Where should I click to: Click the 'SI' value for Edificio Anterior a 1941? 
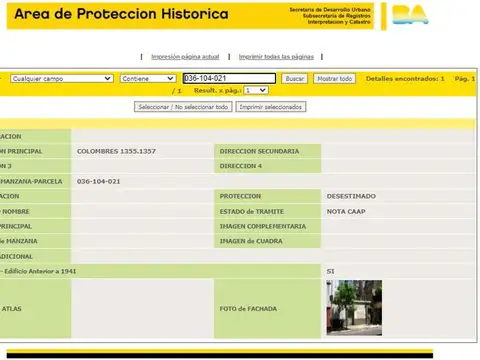point(330,271)
